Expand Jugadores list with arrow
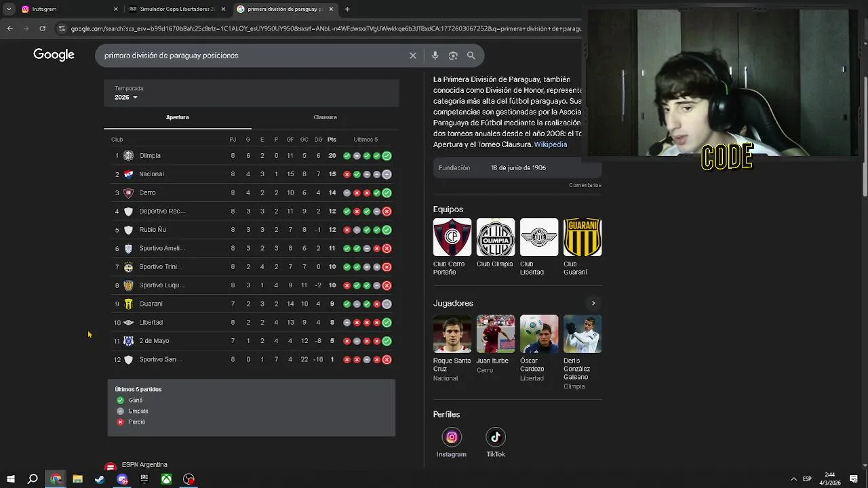 pyautogui.click(x=593, y=303)
